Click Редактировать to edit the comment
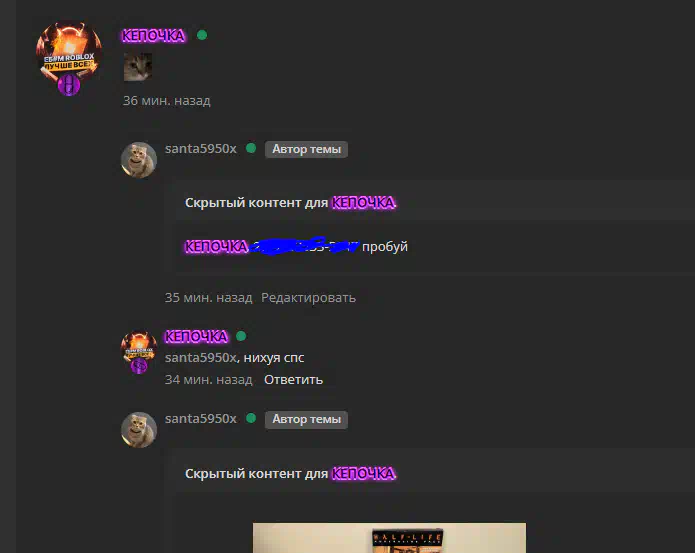 [308, 297]
